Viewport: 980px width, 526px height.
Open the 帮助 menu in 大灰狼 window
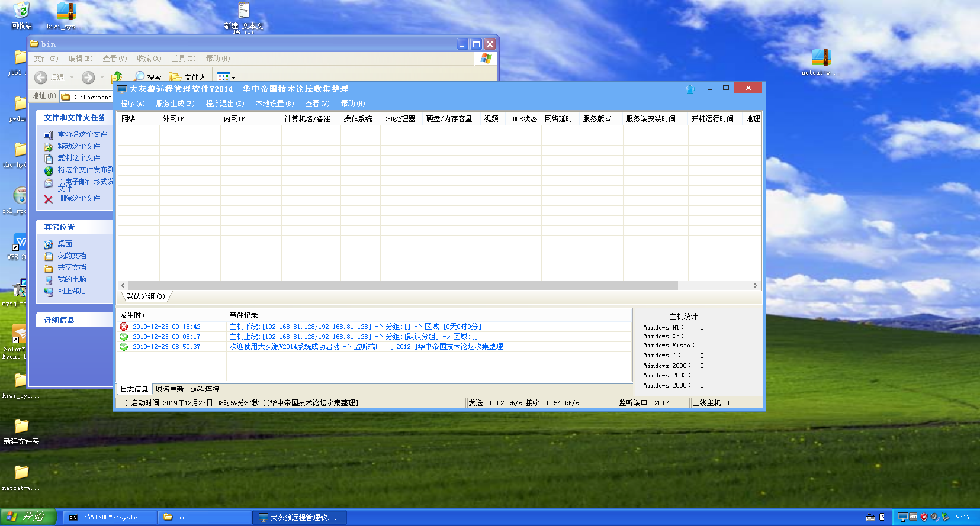[x=353, y=104]
